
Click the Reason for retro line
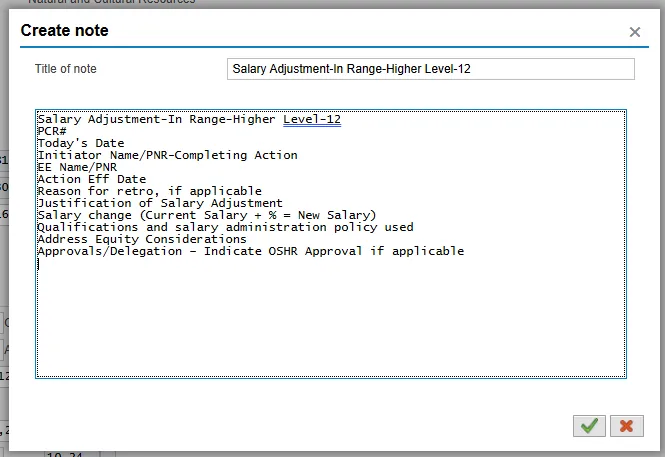(x=149, y=191)
